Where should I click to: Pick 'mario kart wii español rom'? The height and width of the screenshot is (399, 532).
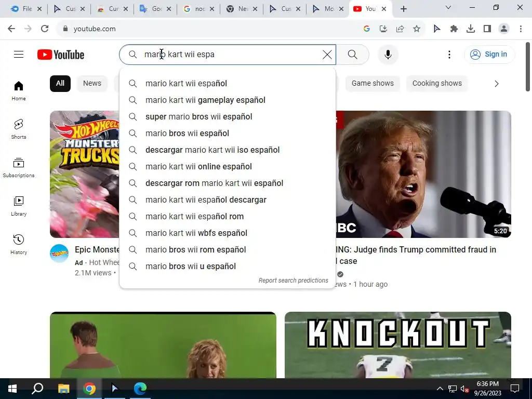[x=228, y=217]
